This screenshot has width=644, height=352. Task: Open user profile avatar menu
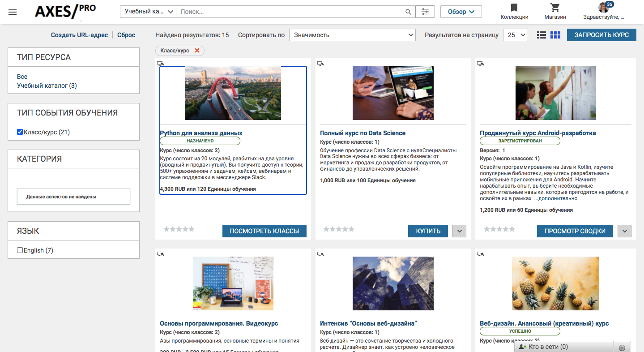coord(604,8)
